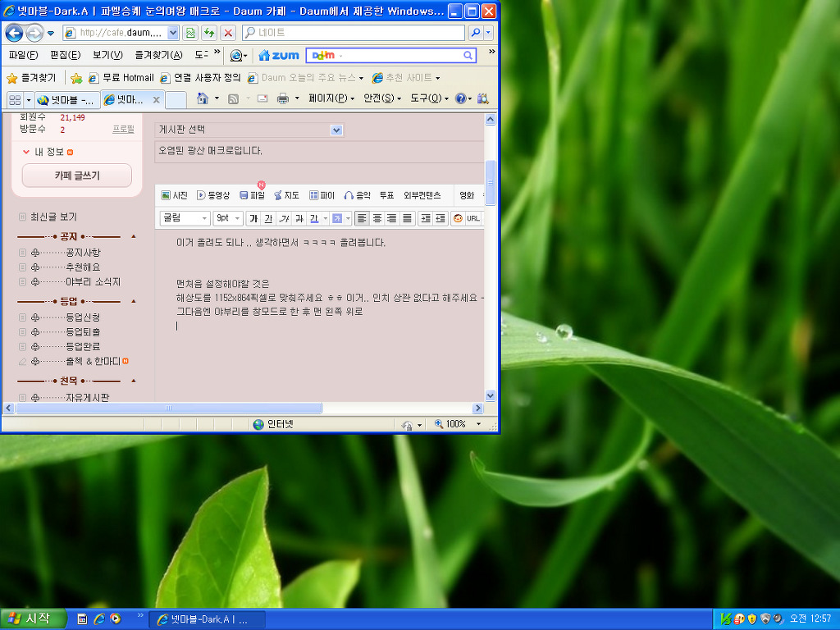Image resolution: width=840 pixels, height=630 pixels.
Task: Click the browser Home icon in the command bar
Action: [x=203, y=98]
